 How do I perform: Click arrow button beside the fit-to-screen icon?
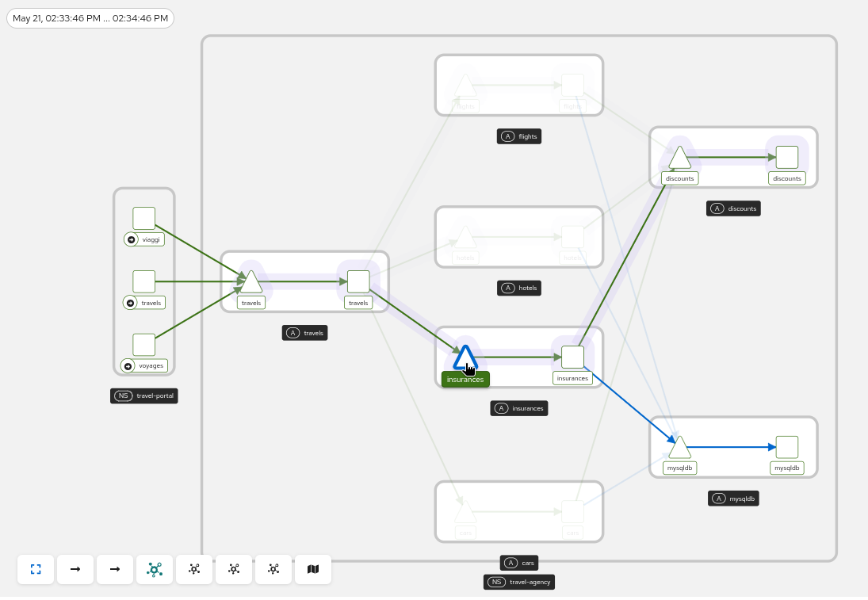pos(75,569)
